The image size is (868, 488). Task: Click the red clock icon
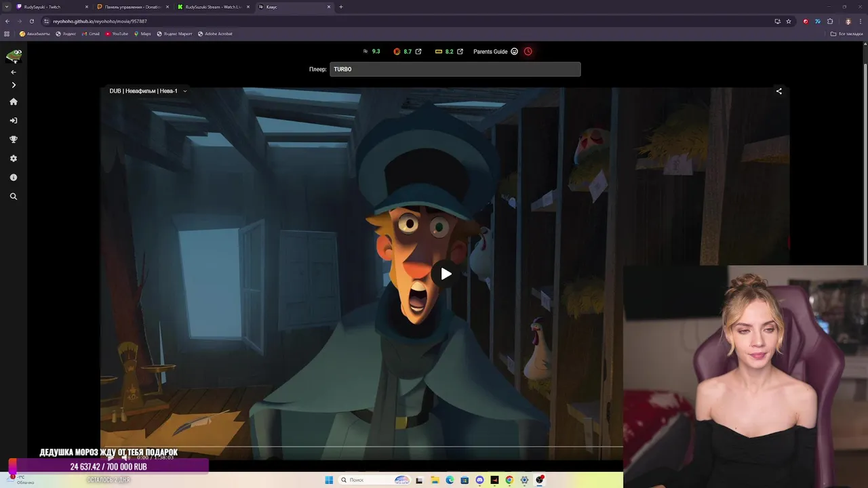(x=528, y=52)
